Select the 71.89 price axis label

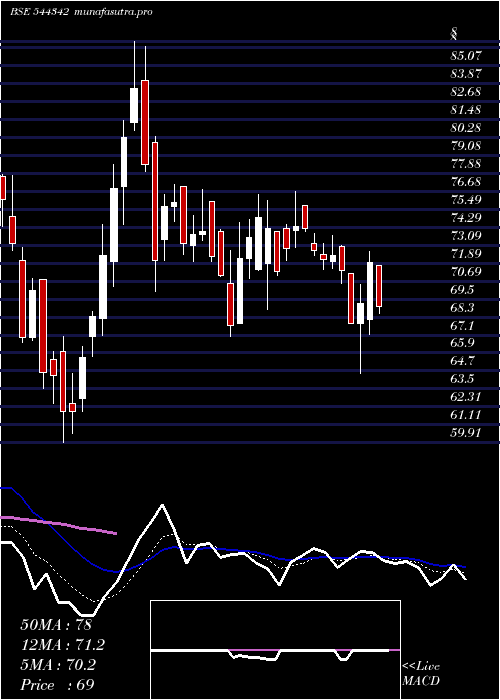[466, 254]
